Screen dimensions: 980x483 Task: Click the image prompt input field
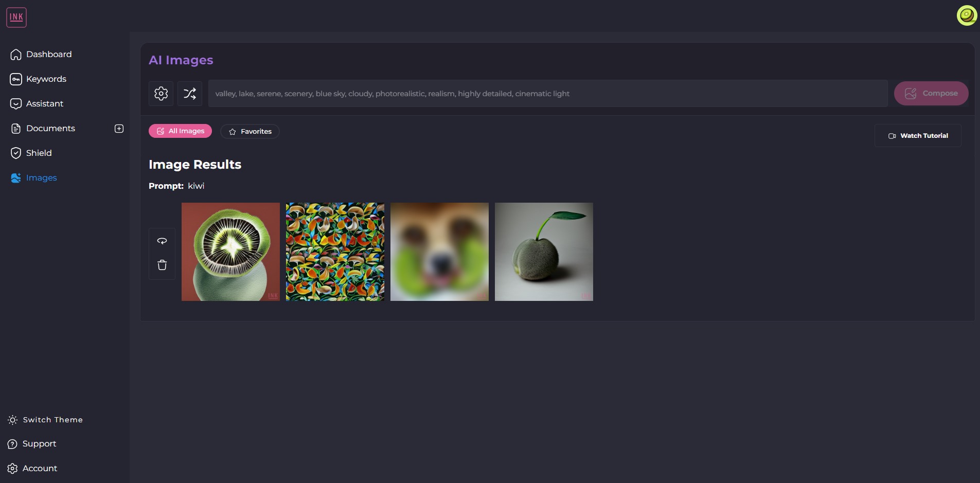point(548,93)
